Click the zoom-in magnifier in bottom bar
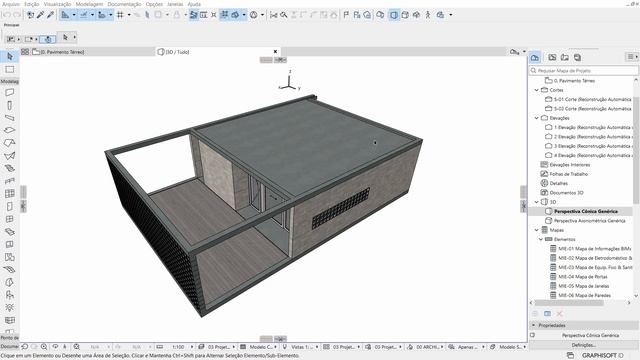Image resolution: width=640 pixels, height=360 pixels. click(44, 347)
